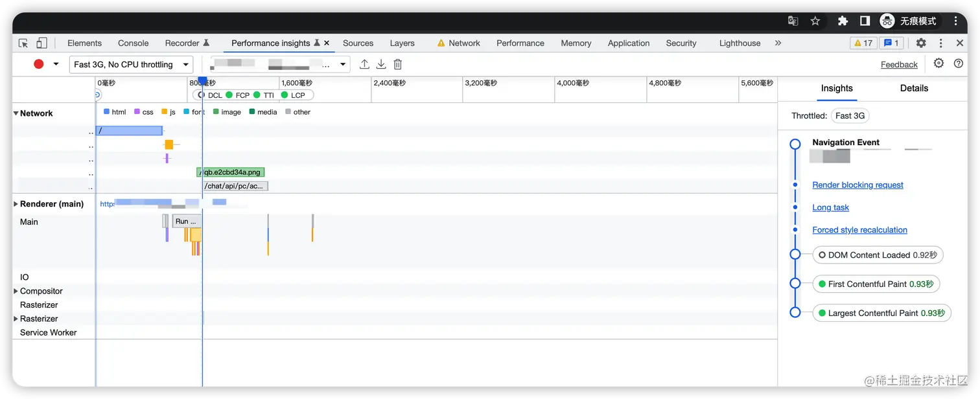The width and height of the screenshot is (980, 399).
Task: Open the DevTools settings gear icon
Action: [x=921, y=43]
